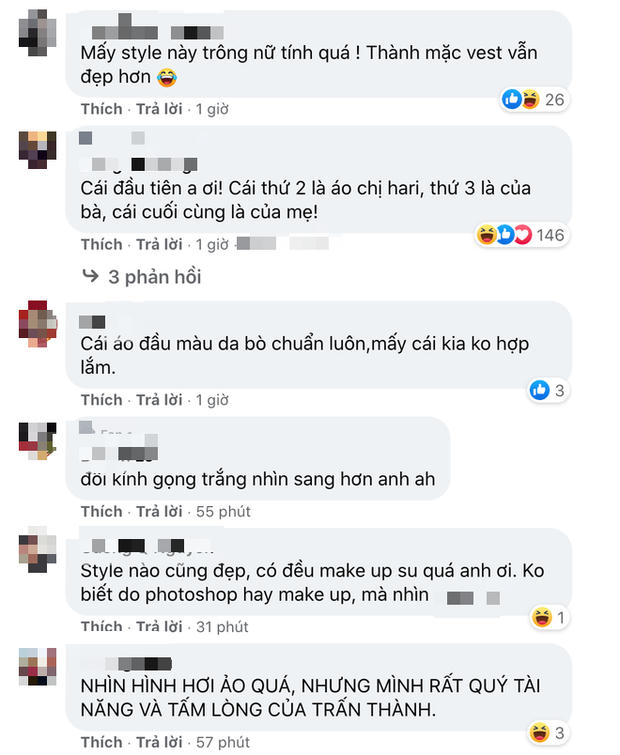Reply to the 'kính gọng trắng' comment
The height and width of the screenshot is (755, 620).
point(159,511)
